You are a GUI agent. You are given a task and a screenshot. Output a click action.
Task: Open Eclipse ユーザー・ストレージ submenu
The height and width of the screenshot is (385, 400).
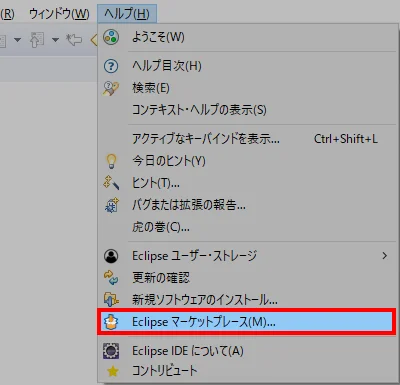point(247,256)
